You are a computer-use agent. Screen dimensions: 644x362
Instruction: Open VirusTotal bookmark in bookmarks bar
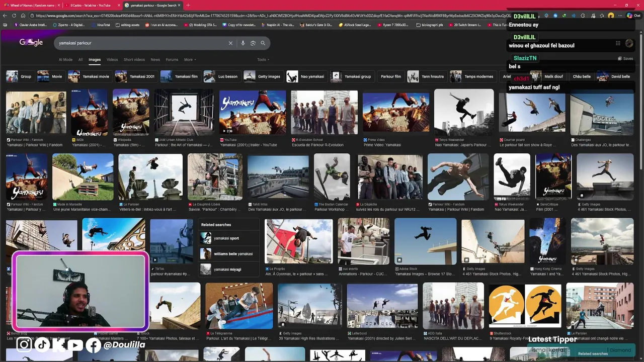pyautogui.click(x=101, y=25)
